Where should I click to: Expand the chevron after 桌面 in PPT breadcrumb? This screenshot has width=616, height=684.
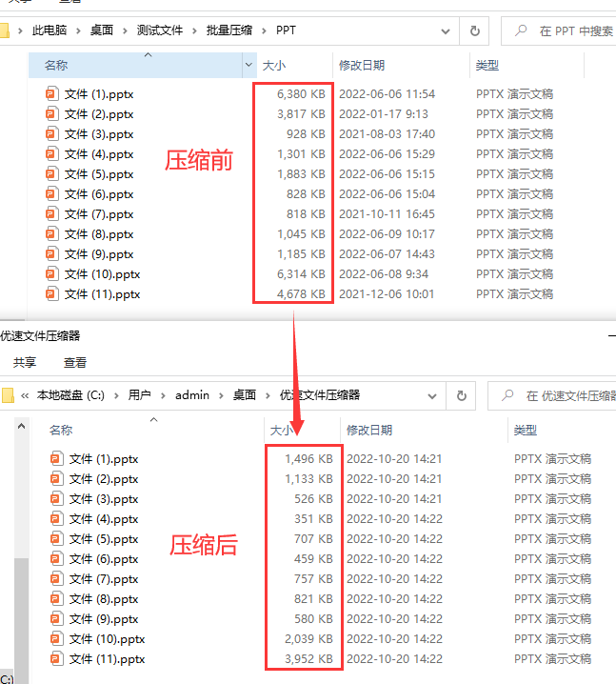coord(125,30)
